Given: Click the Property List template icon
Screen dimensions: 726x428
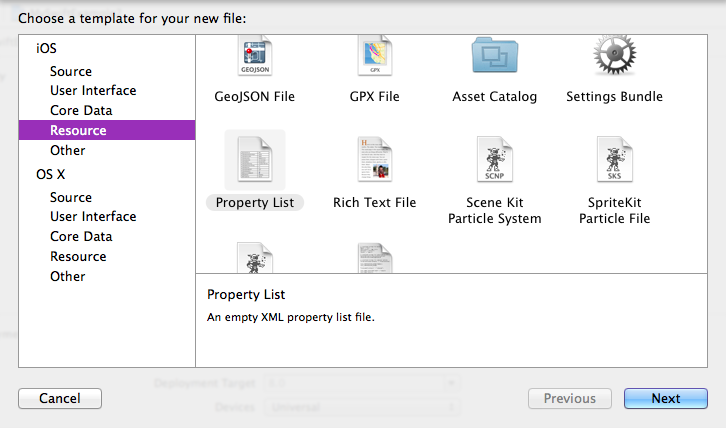Looking at the screenshot, I should pyautogui.click(x=255, y=160).
